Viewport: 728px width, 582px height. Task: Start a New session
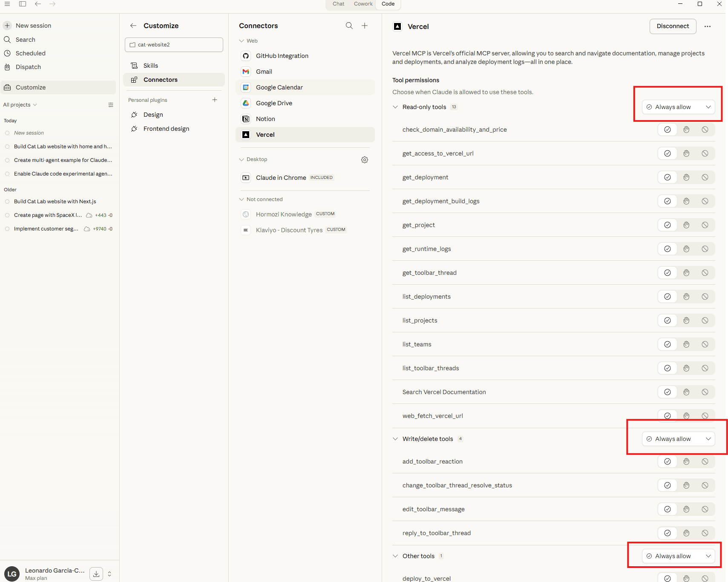(59, 26)
